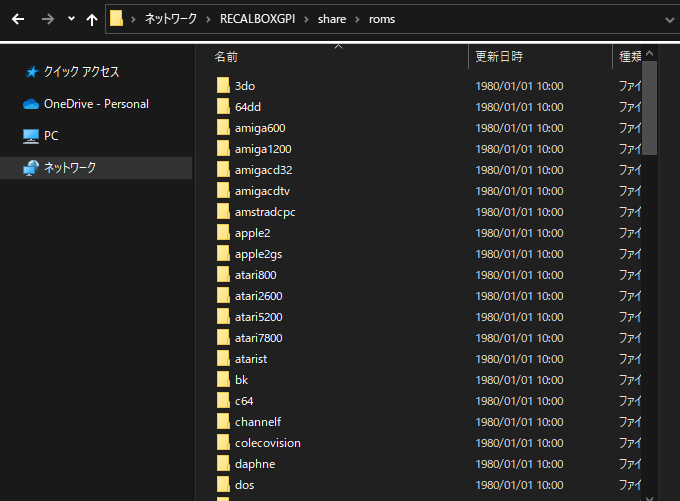Image resolution: width=680 pixels, height=501 pixels.
Task: Sort by 種類 column header
Action: pyautogui.click(x=630, y=56)
